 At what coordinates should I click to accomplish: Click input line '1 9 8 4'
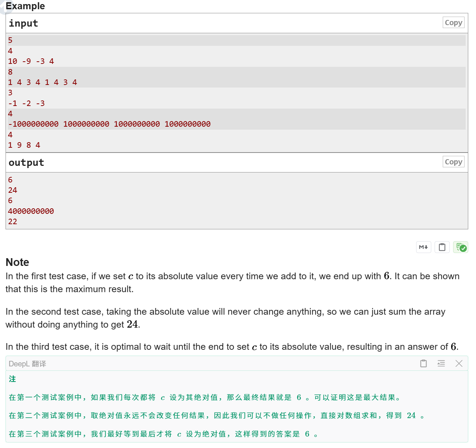coord(24,145)
